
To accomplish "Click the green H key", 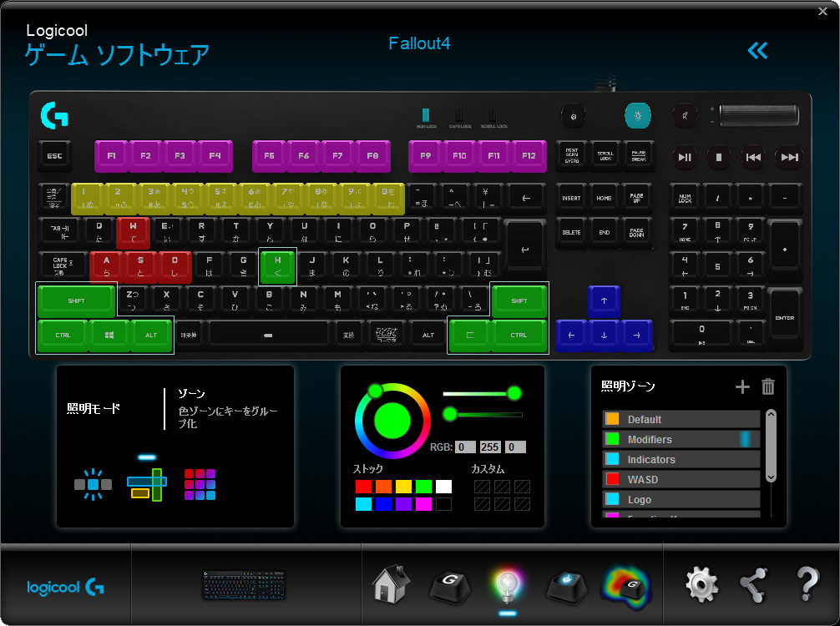I will (x=277, y=266).
